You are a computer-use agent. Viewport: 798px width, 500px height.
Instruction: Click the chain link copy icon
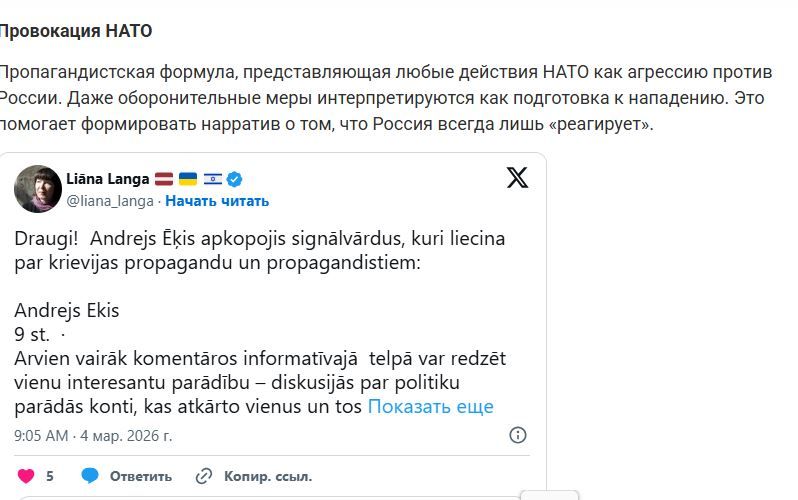coord(204,476)
